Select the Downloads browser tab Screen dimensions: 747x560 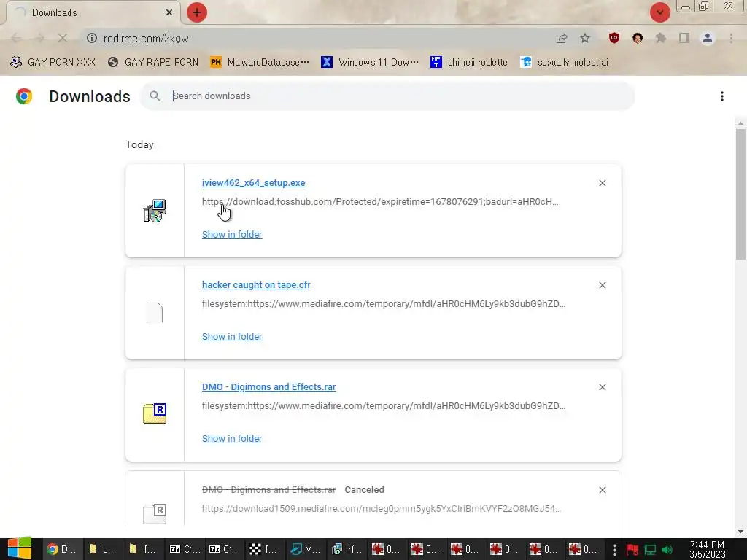pos(93,12)
